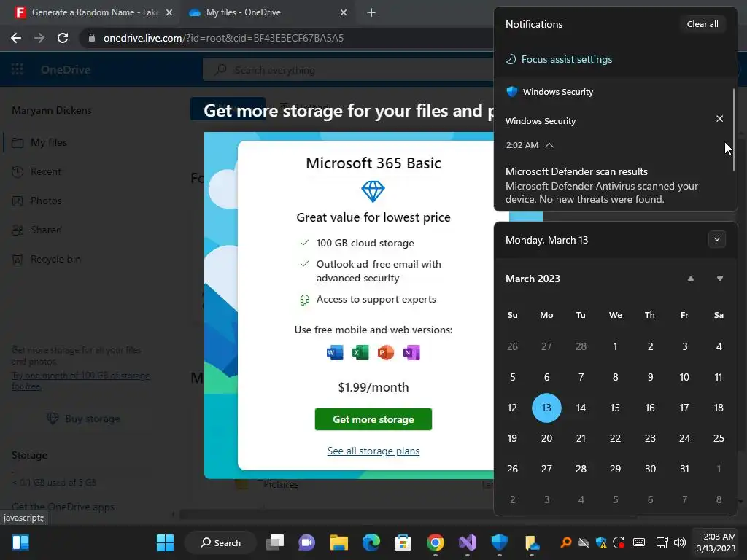Clear all notifications
This screenshot has height=560, width=747.
click(x=703, y=24)
